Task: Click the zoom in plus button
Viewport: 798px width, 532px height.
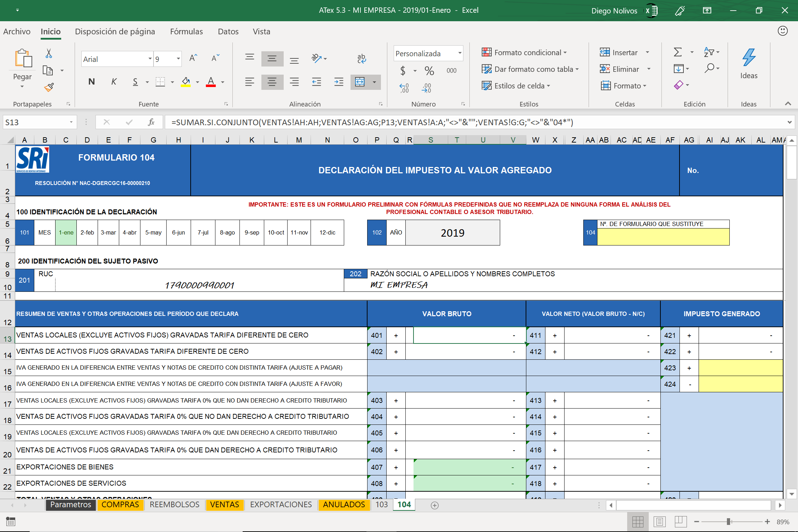Action: (767, 522)
